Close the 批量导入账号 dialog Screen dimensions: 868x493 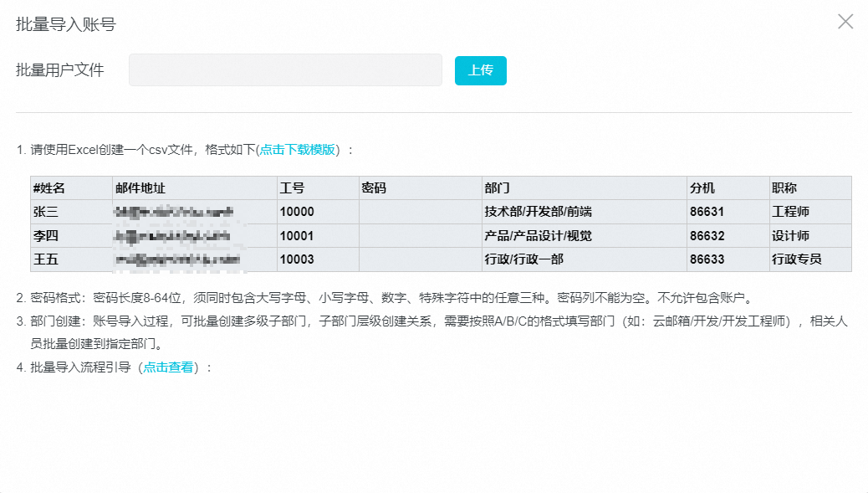pos(845,22)
